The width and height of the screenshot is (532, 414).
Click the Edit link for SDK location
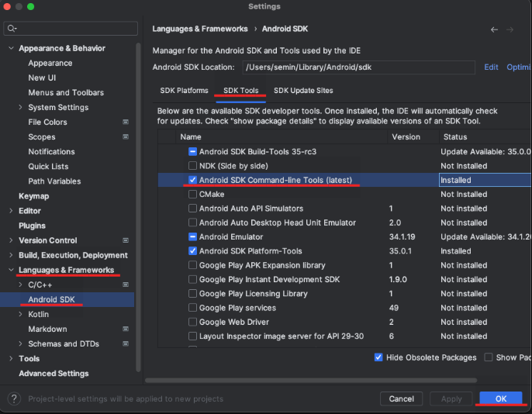click(491, 67)
